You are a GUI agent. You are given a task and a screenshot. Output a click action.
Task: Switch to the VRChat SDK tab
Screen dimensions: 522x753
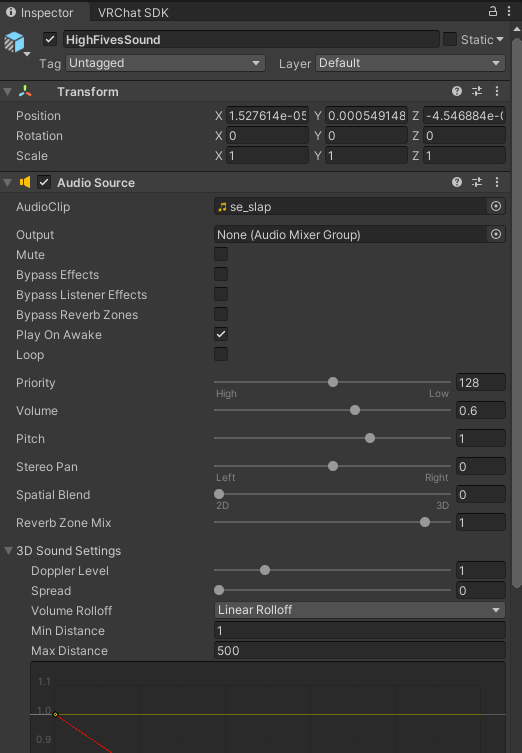[133, 12]
